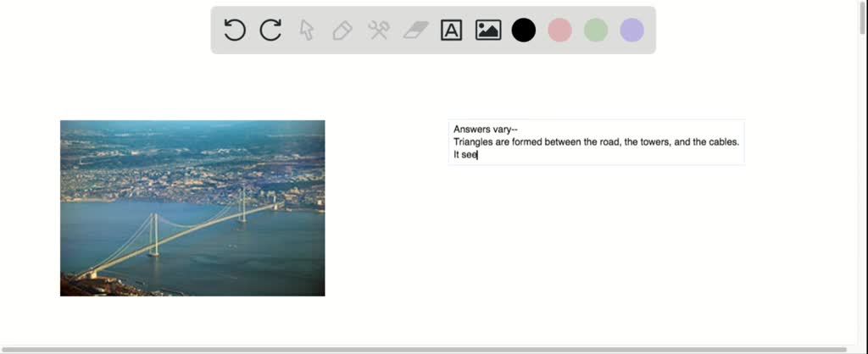
Task: Click the insert image icon
Action: pos(488,30)
